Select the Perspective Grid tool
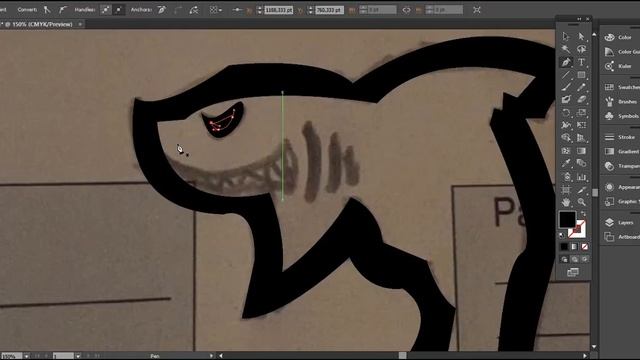The height and width of the screenshot is (360, 640). [581, 138]
